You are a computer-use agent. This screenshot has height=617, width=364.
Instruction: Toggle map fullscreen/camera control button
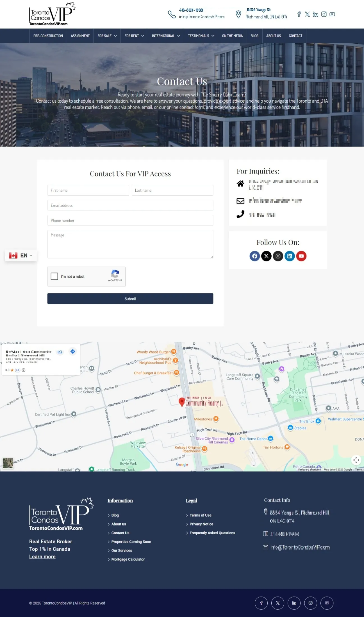[356, 460]
